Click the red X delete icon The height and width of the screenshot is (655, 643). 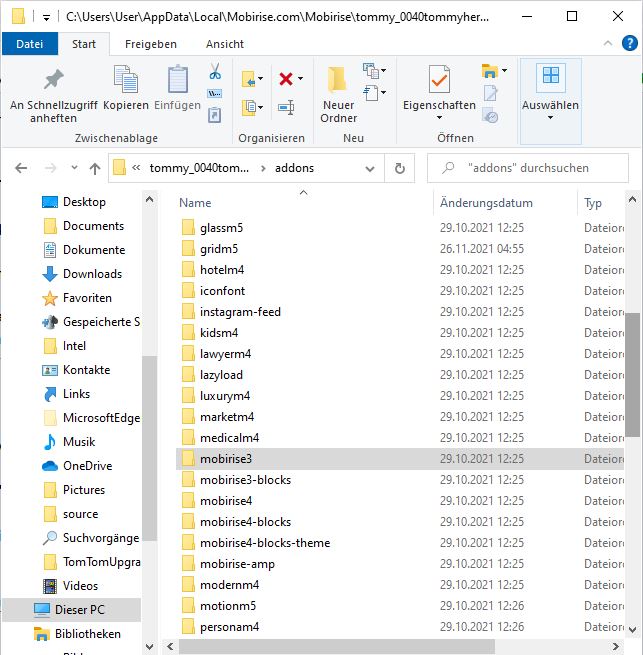(286, 78)
